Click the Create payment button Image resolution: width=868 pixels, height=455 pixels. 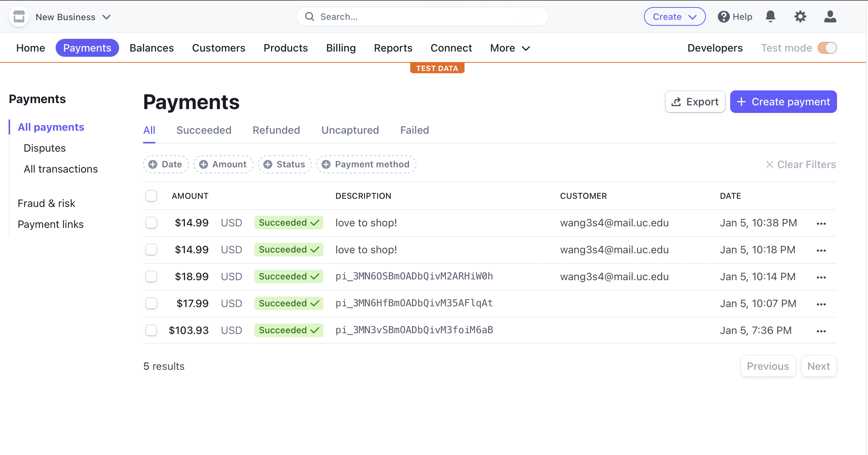point(783,101)
